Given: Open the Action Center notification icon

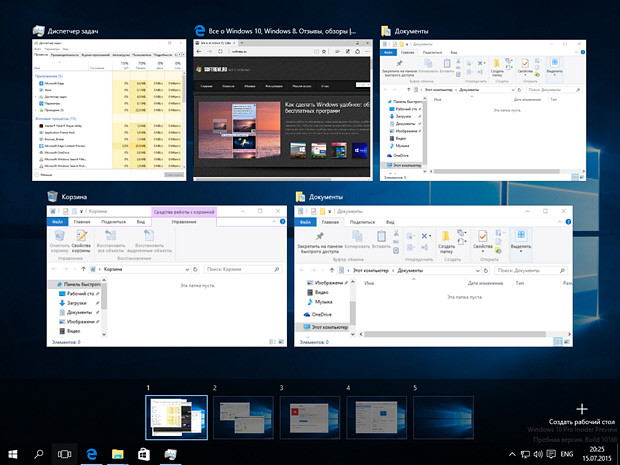Looking at the screenshot, I should coord(551,454).
